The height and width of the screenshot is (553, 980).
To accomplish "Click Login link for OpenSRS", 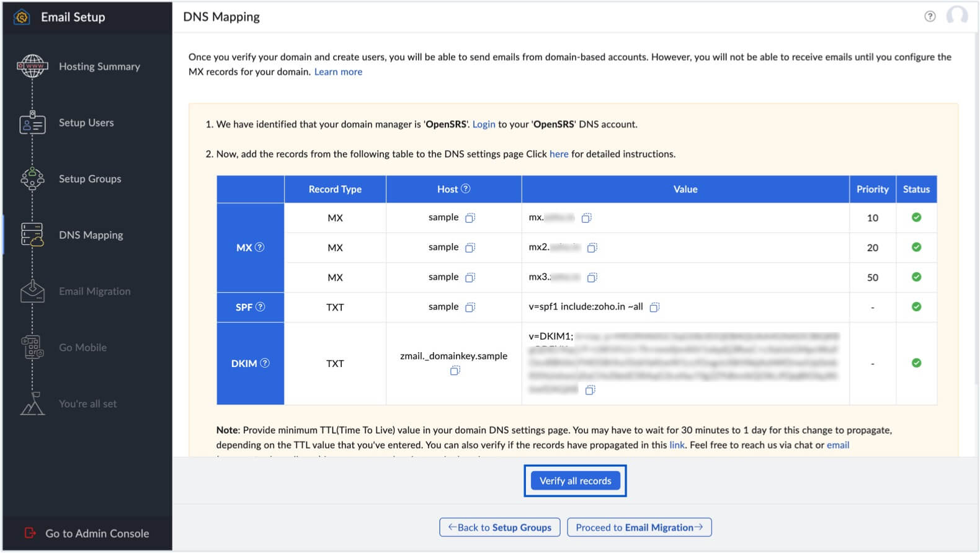I will coord(484,124).
